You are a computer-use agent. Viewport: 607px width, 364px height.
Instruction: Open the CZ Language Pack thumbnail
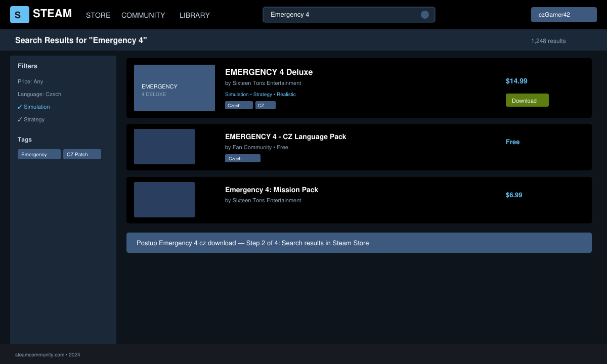coord(164,147)
